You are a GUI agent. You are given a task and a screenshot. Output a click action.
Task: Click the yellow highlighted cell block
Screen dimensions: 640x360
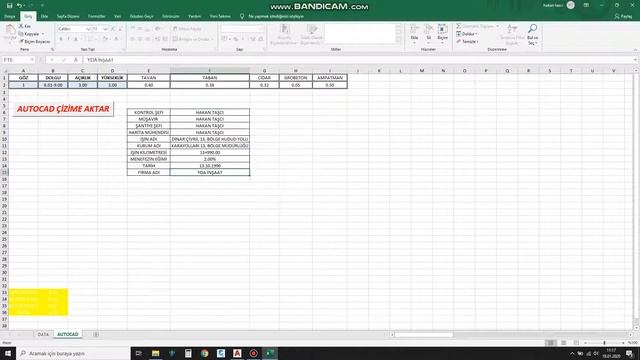point(38,302)
